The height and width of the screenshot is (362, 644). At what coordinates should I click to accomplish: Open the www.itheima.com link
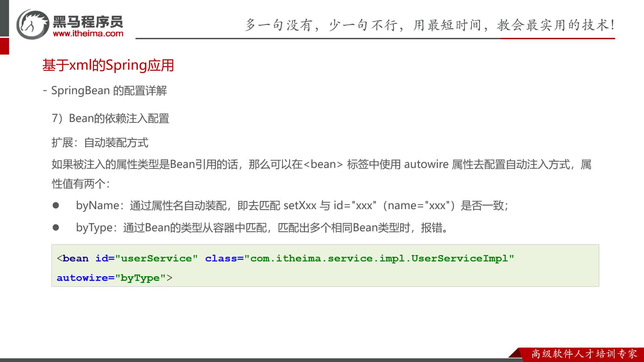pos(88,34)
